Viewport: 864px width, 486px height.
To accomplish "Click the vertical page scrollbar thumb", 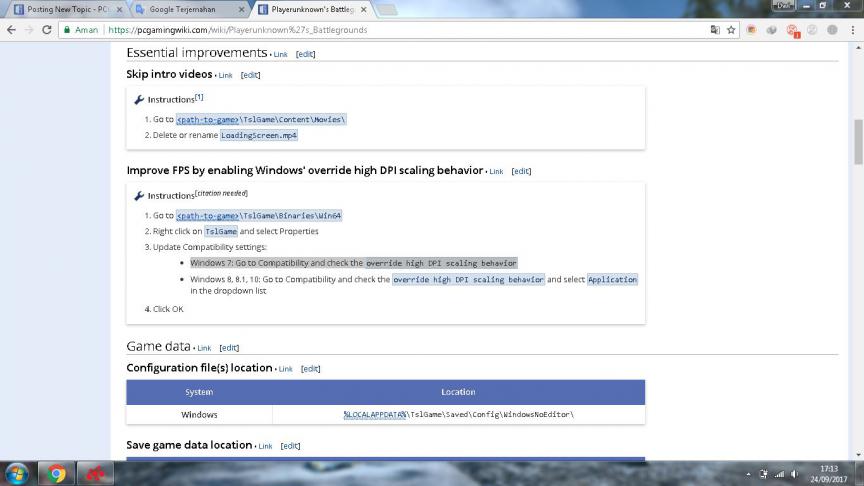I will click(857, 142).
